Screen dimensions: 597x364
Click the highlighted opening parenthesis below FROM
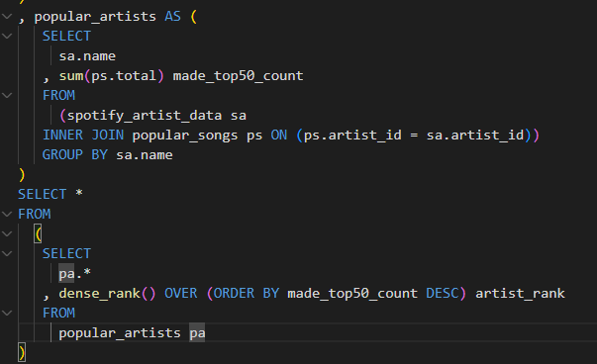coord(38,233)
